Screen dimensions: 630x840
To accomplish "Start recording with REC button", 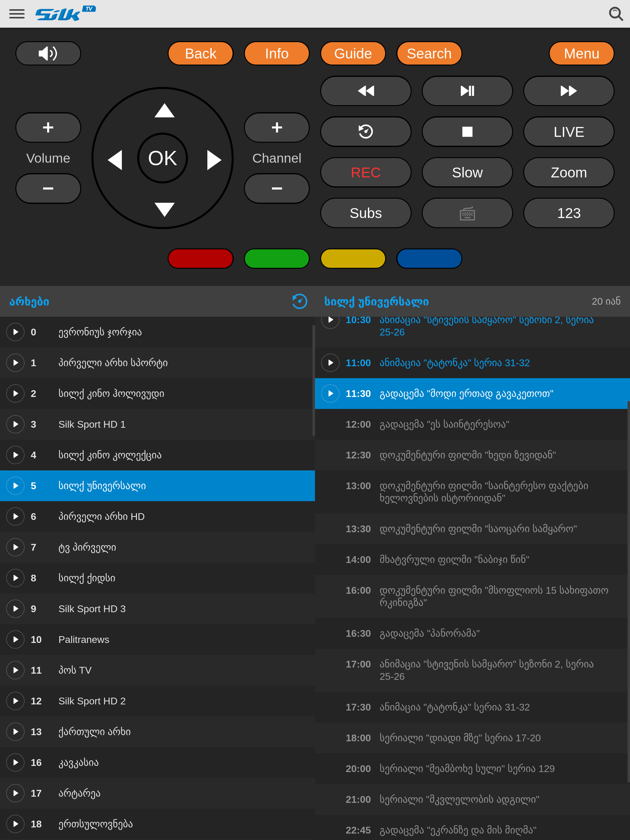I will coord(365,172).
